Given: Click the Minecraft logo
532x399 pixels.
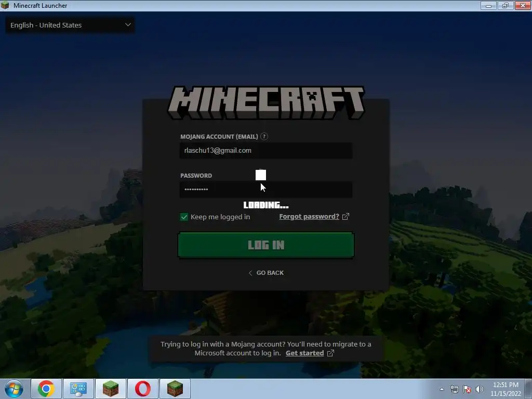Looking at the screenshot, I should click(x=266, y=102).
